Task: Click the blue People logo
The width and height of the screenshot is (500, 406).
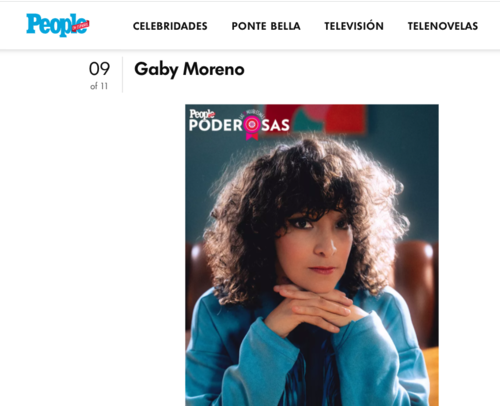Action: point(57,25)
